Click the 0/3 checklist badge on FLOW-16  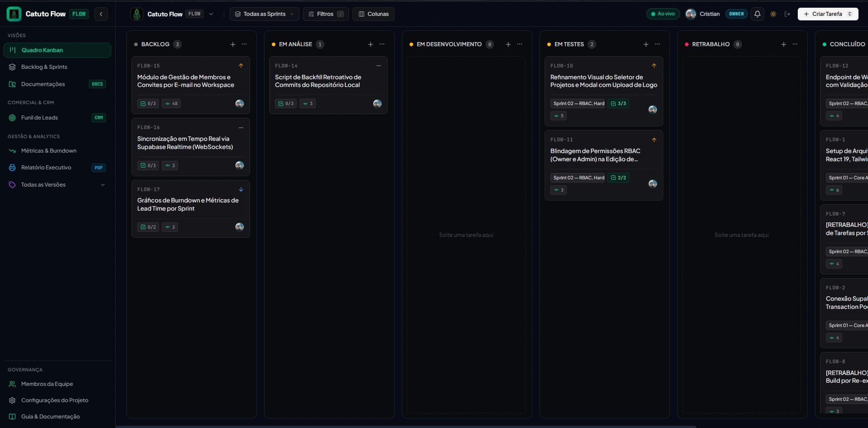(148, 165)
